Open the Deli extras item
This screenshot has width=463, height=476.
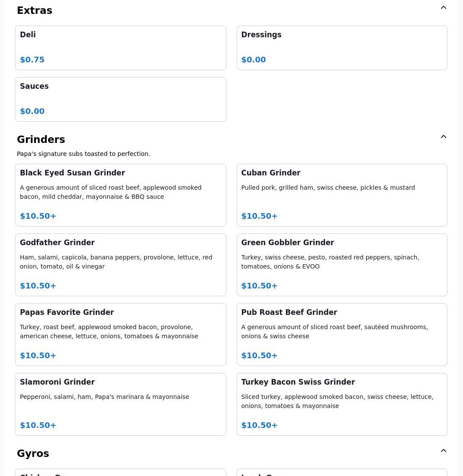coord(120,48)
